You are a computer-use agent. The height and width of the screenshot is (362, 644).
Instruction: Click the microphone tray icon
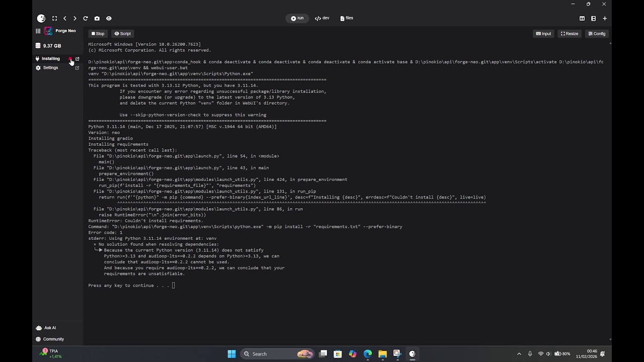tap(530, 354)
